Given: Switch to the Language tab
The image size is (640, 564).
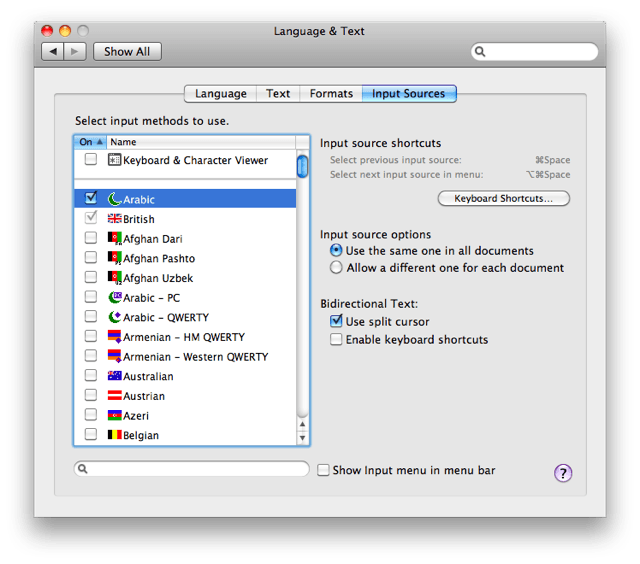Looking at the screenshot, I should click(221, 94).
